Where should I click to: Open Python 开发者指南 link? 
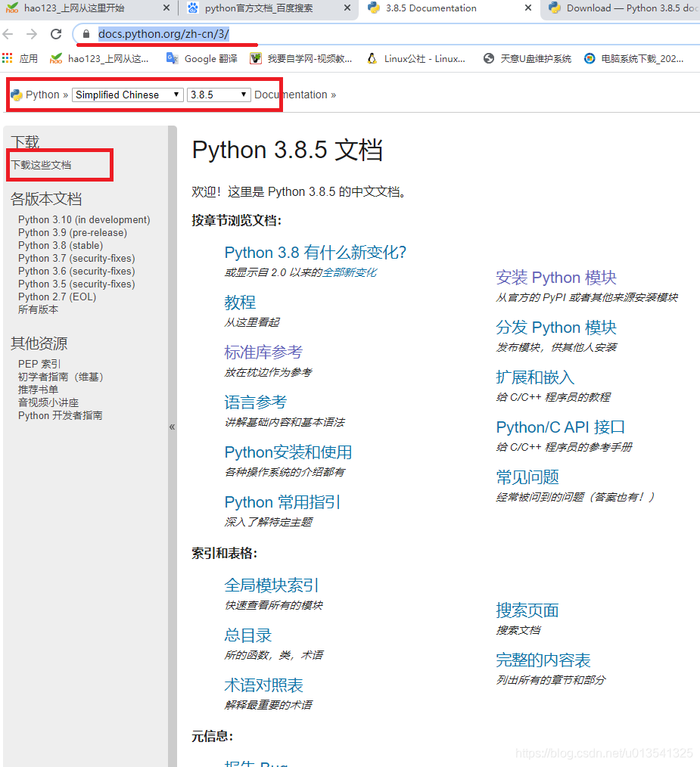click(x=61, y=415)
